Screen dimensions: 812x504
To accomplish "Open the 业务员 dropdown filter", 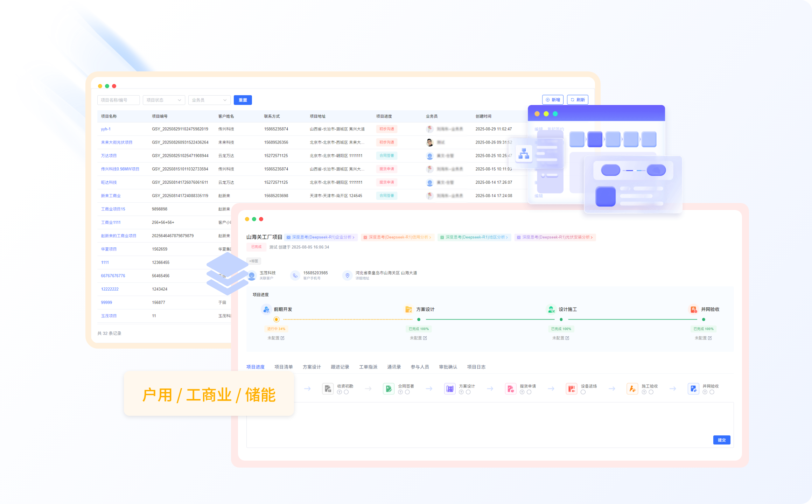I will [x=209, y=100].
